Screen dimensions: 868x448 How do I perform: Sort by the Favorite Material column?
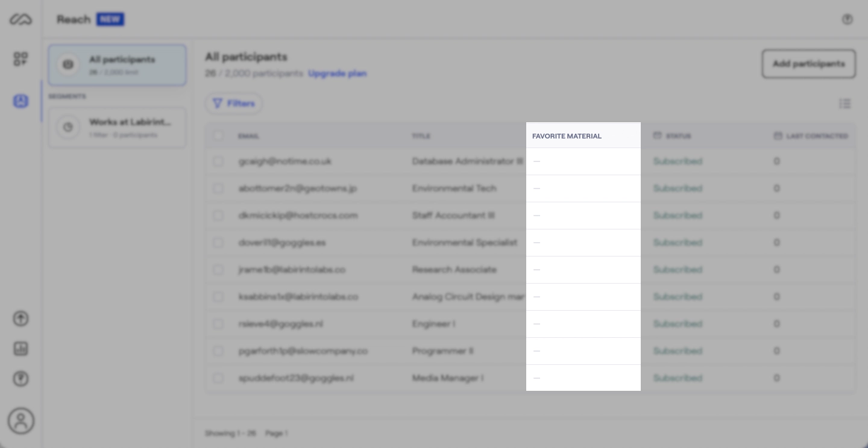(x=567, y=136)
